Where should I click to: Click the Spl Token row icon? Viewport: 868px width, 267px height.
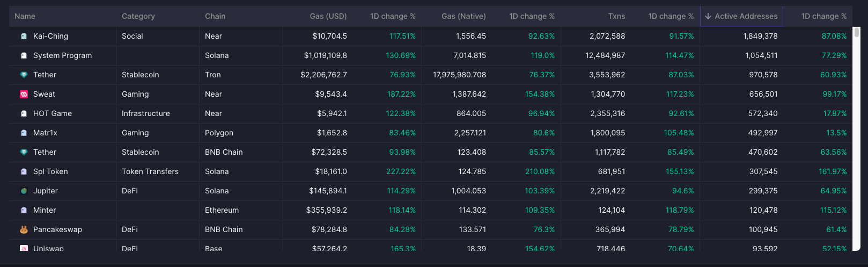click(24, 171)
